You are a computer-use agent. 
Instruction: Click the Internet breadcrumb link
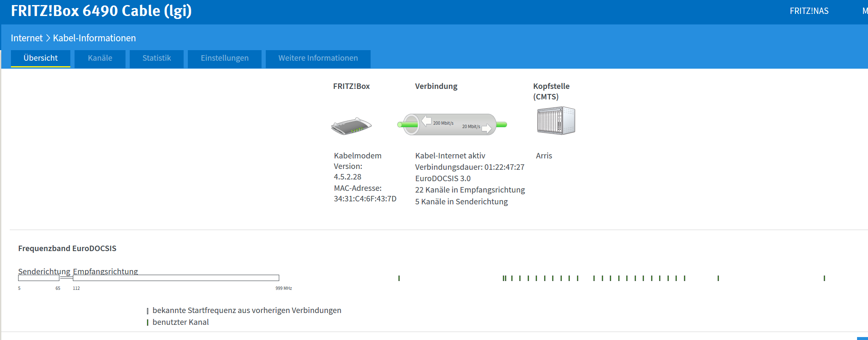[27, 38]
